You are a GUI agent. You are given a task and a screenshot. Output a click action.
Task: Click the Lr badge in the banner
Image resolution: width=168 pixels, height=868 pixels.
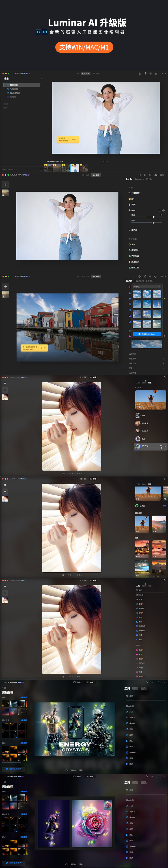pyautogui.click(x=39, y=32)
